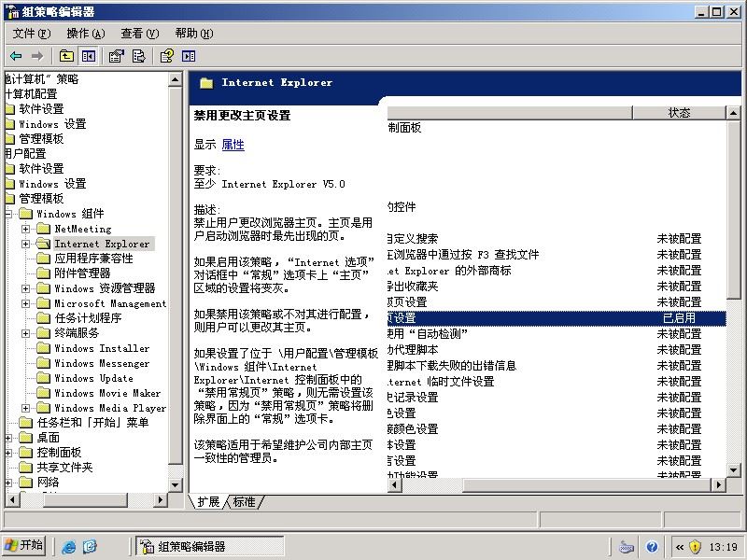Select the highlighted 已启用 policy row
This screenshot has height=560, width=747.
(557, 318)
